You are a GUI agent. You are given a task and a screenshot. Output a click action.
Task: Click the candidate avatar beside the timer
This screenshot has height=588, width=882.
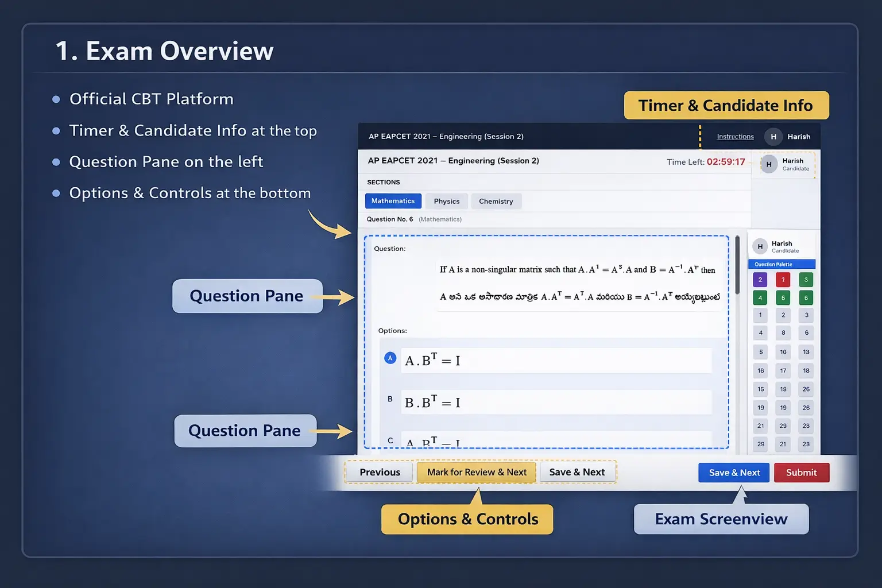click(x=769, y=164)
